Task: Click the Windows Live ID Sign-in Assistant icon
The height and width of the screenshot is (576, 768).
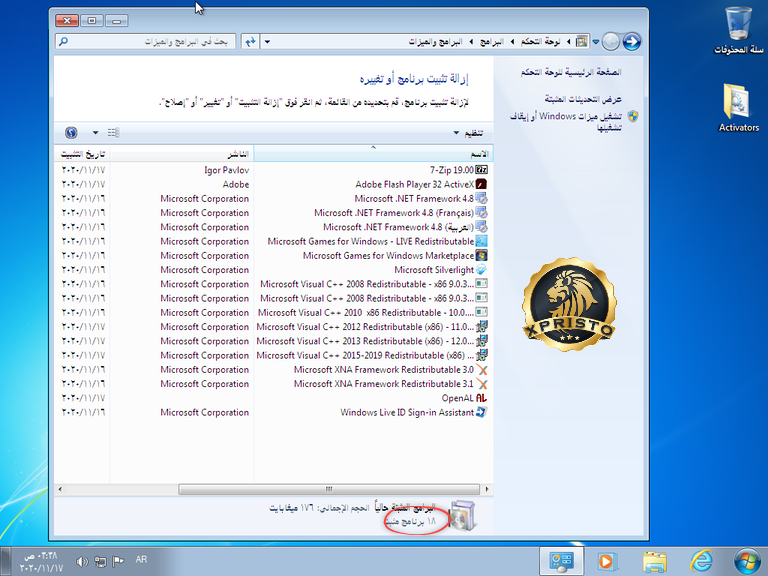Action: point(481,412)
